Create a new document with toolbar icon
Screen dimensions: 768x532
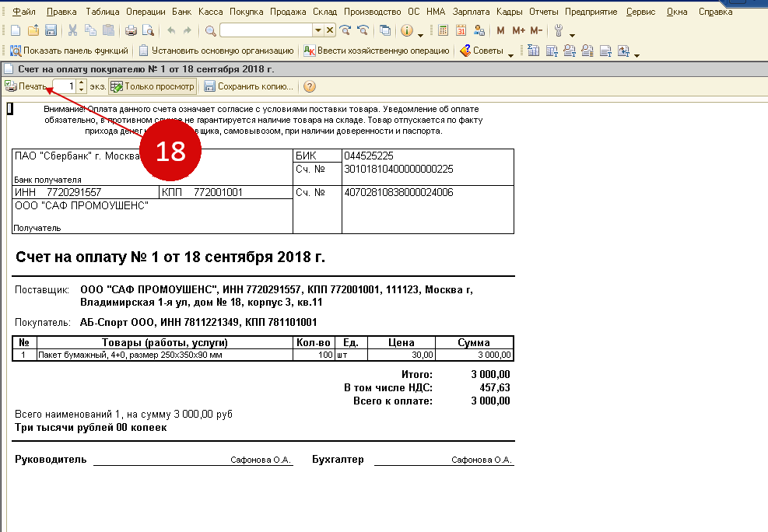(16, 31)
